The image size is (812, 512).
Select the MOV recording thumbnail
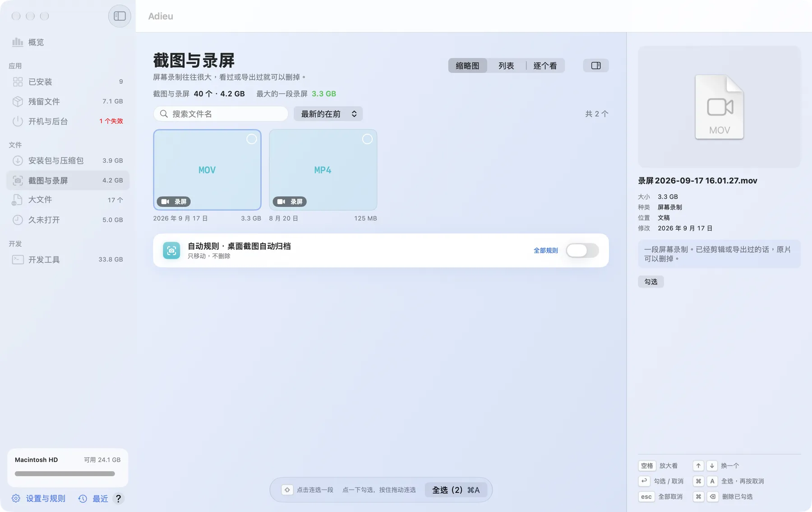click(207, 170)
